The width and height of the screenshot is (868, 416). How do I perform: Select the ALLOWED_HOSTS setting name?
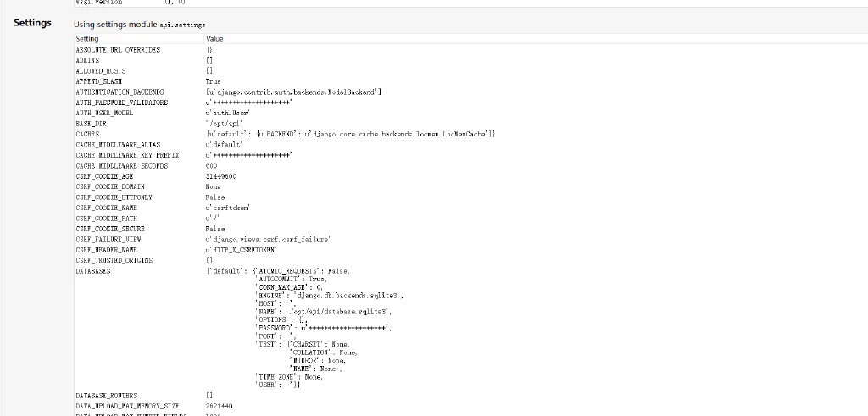click(x=101, y=71)
